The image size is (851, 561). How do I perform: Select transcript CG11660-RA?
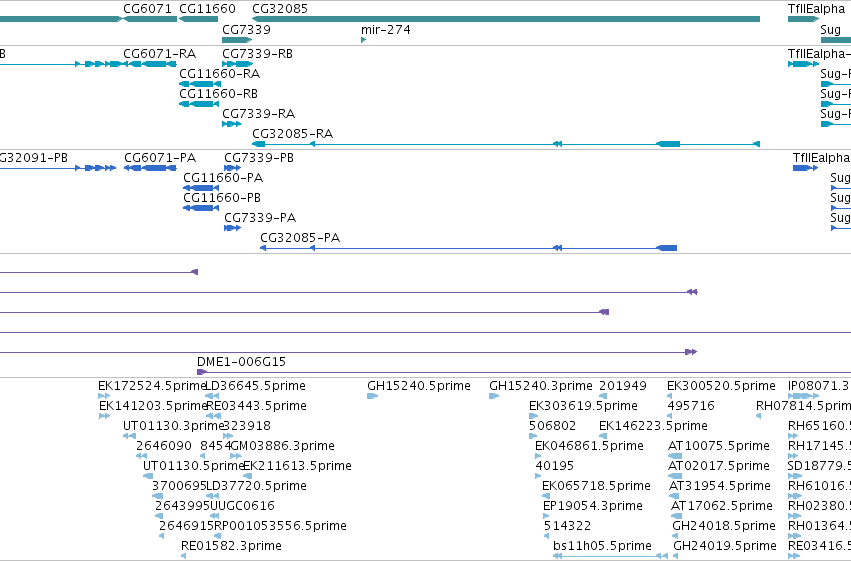[x=219, y=74]
